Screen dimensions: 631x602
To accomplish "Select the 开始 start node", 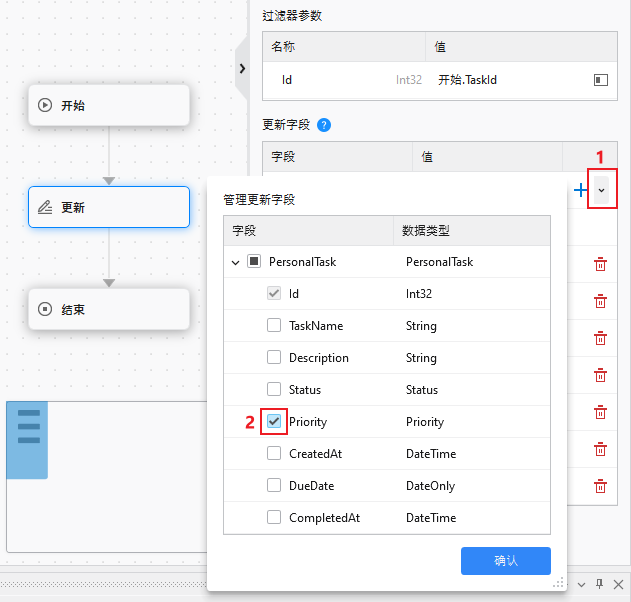I will [109, 105].
